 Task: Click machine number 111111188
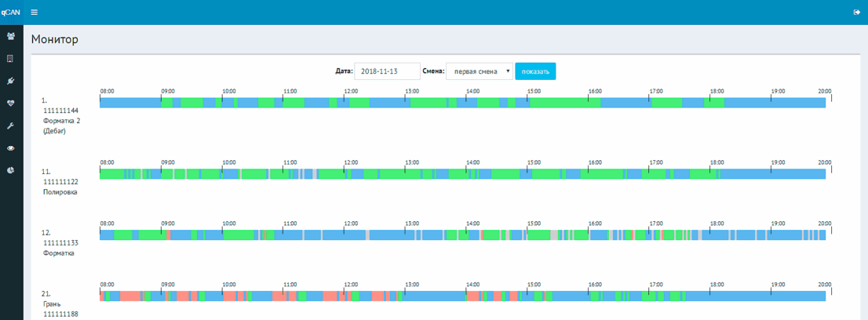click(60, 314)
